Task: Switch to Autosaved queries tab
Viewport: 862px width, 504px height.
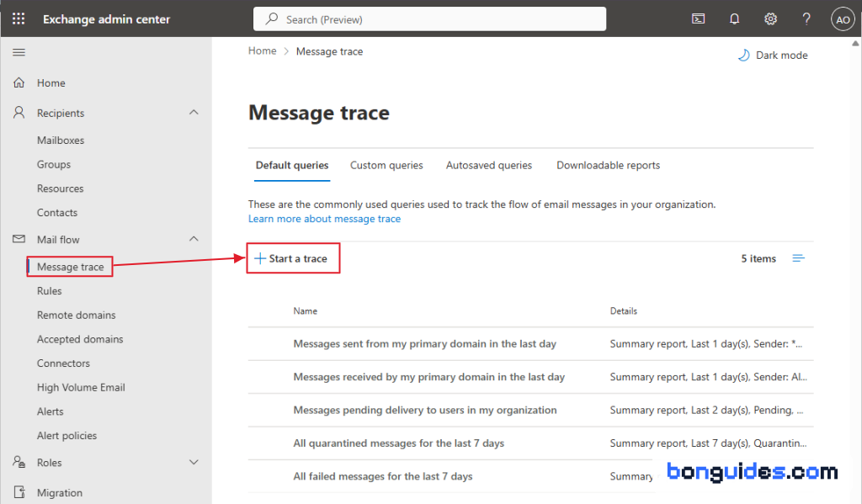Action: [x=489, y=166]
